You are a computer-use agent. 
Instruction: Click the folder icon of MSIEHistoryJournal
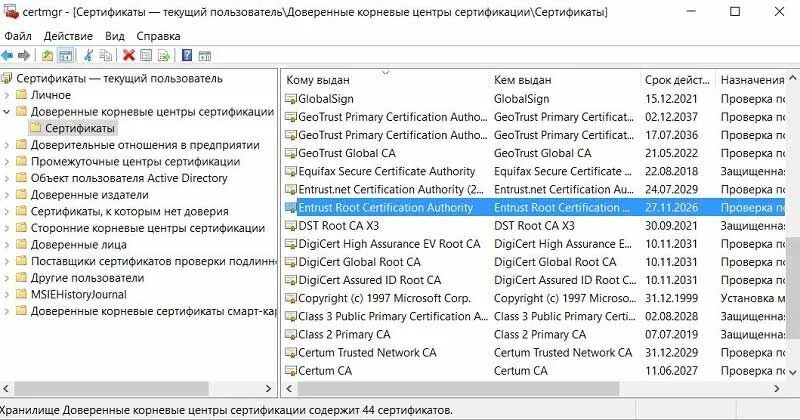21,294
